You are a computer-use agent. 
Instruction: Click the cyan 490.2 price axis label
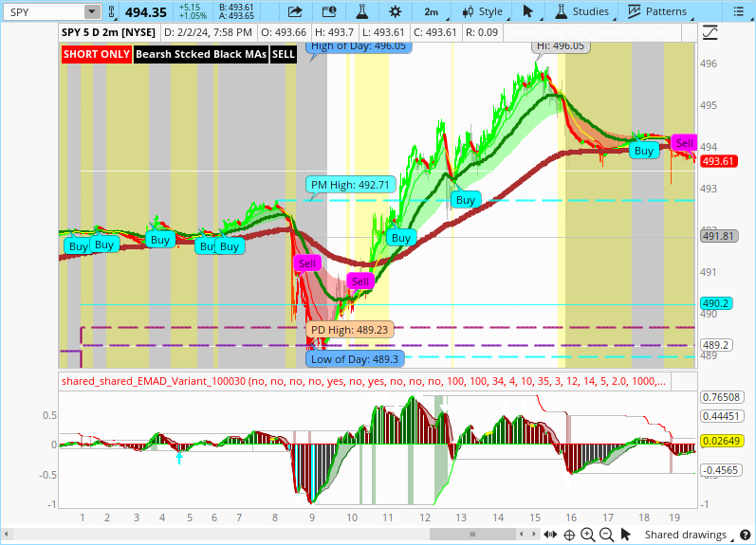point(716,303)
